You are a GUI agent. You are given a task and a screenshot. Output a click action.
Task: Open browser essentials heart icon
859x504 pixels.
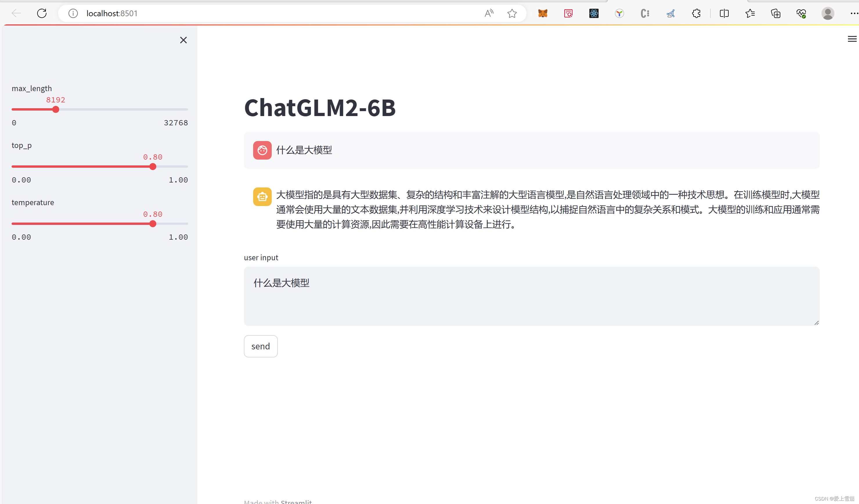coord(801,13)
